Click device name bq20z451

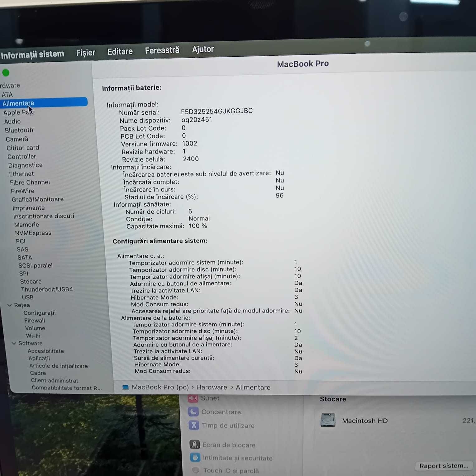pyautogui.click(x=197, y=120)
